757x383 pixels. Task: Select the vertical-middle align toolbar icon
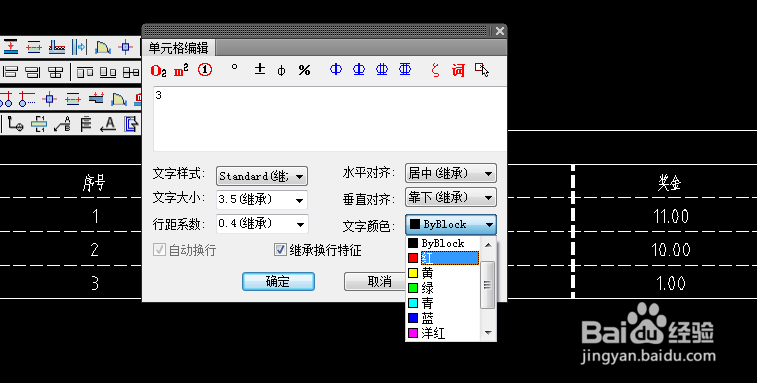[131, 72]
